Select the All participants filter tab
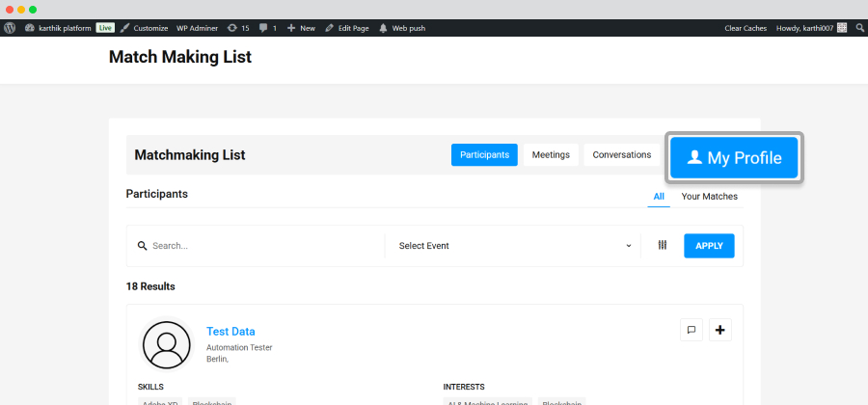 (x=659, y=197)
